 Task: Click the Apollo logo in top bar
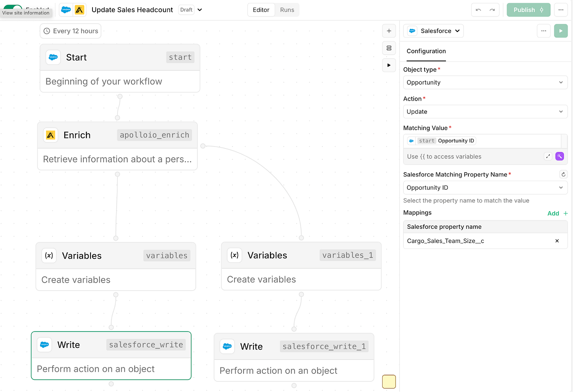click(x=79, y=10)
